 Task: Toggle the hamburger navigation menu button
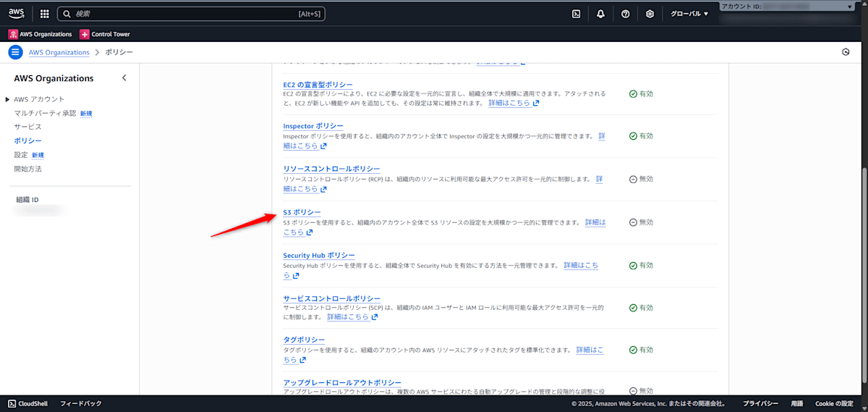pyautogui.click(x=15, y=52)
